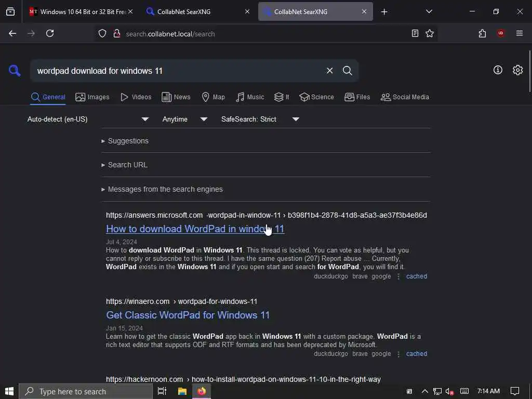The width and height of the screenshot is (532, 399).
Task: Click the answers.microsoft.com result URL
Action: point(267,215)
